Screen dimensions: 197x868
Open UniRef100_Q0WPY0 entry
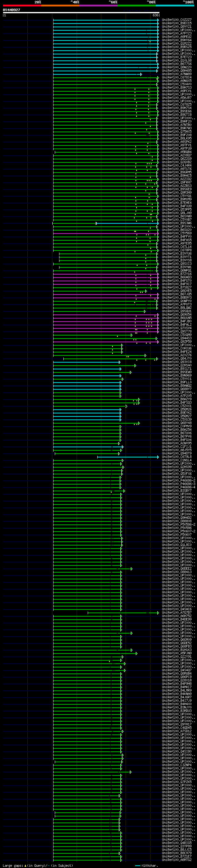click(x=176, y=301)
